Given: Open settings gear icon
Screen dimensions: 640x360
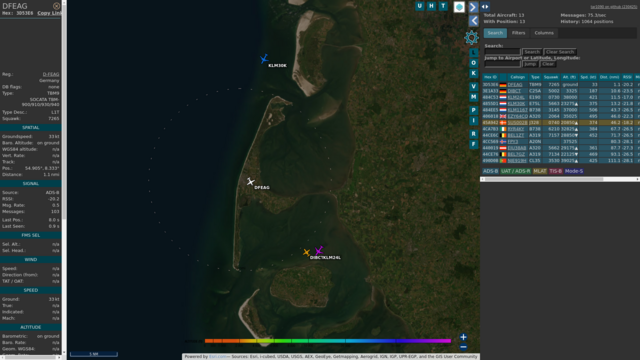Looking at the screenshot, I should [x=471, y=38].
